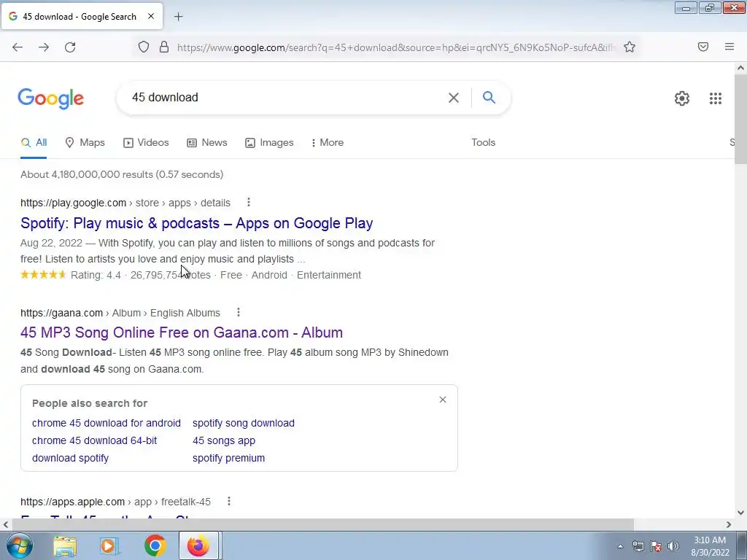Screen dimensions: 747x560
Task: Click the horizontal scrollbar thumb
Action: click(322, 524)
